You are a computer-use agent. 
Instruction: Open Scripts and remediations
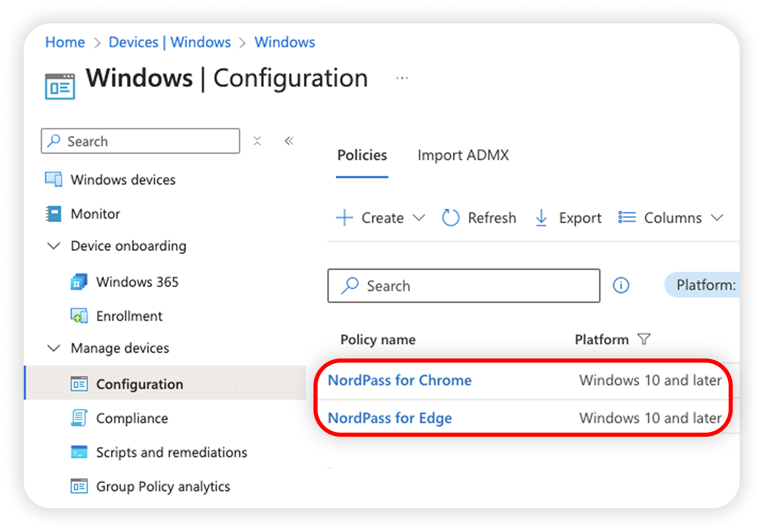(x=171, y=452)
